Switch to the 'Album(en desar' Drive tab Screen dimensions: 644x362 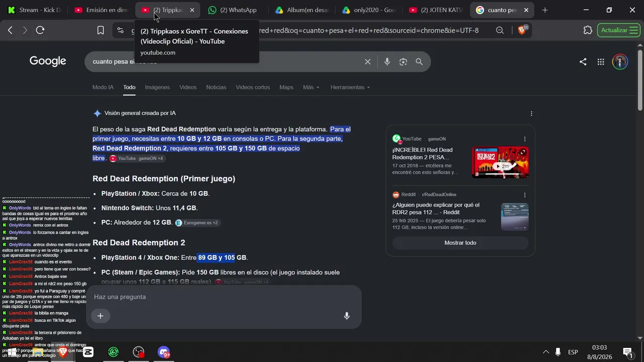(301, 10)
